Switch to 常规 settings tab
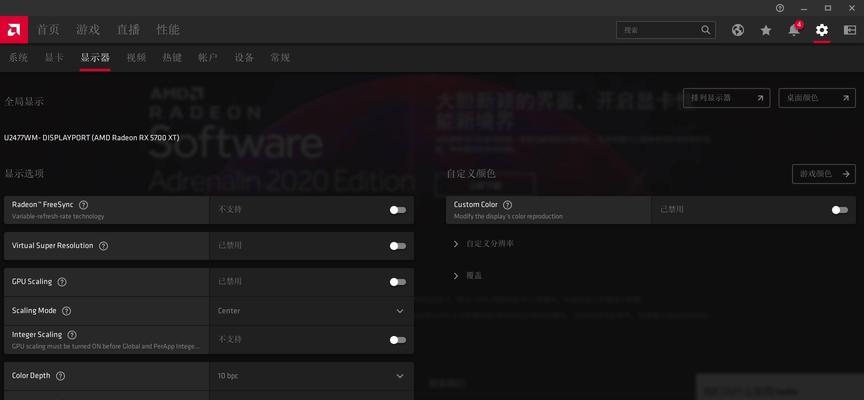 coord(280,57)
